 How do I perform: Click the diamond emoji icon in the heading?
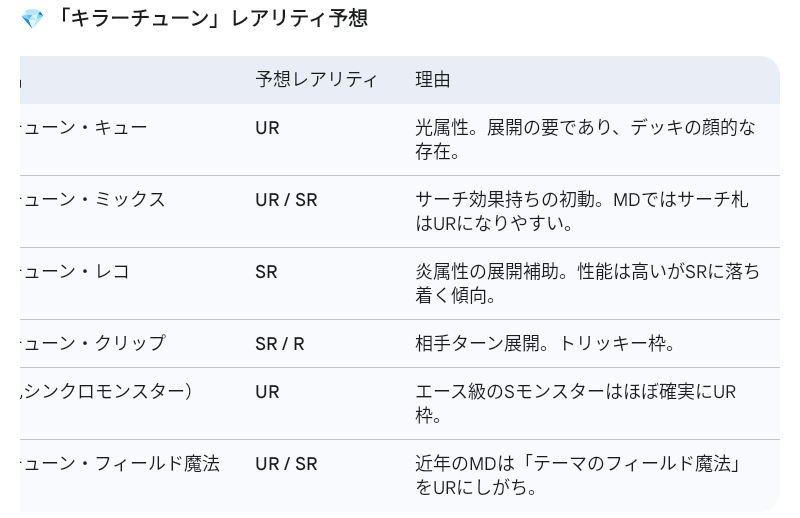(x=32, y=19)
